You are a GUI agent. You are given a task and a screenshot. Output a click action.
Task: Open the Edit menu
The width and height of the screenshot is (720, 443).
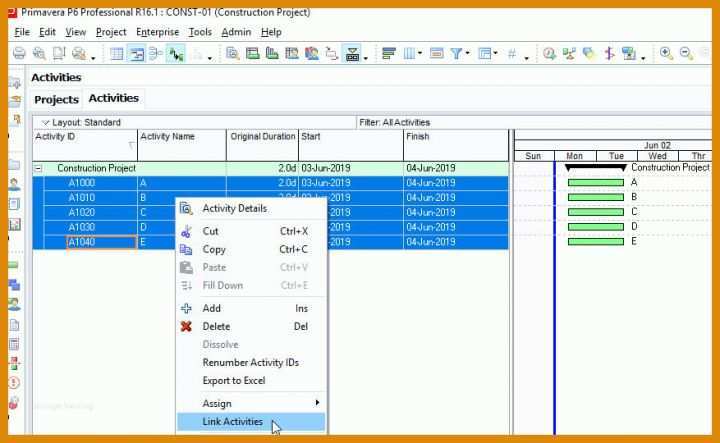pos(47,32)
